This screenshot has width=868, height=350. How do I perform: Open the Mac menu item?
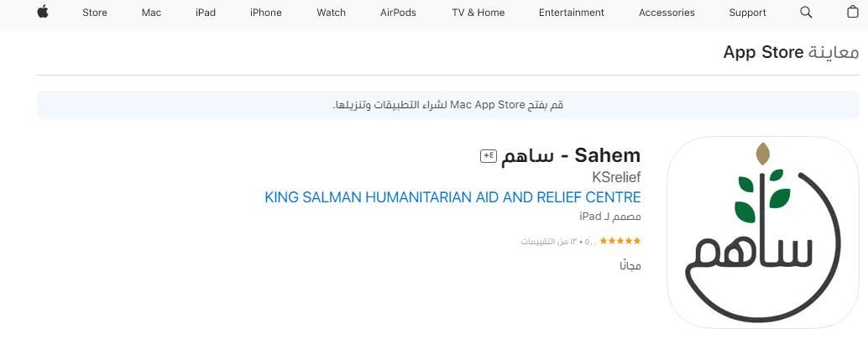pos(151,13)
